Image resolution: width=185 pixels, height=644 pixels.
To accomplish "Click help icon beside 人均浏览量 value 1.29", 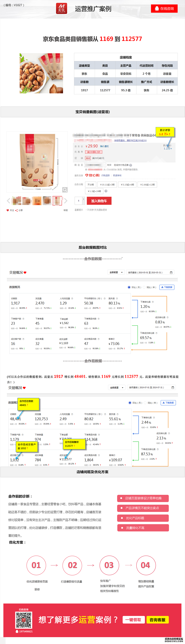I will click(x=72, y=298).
